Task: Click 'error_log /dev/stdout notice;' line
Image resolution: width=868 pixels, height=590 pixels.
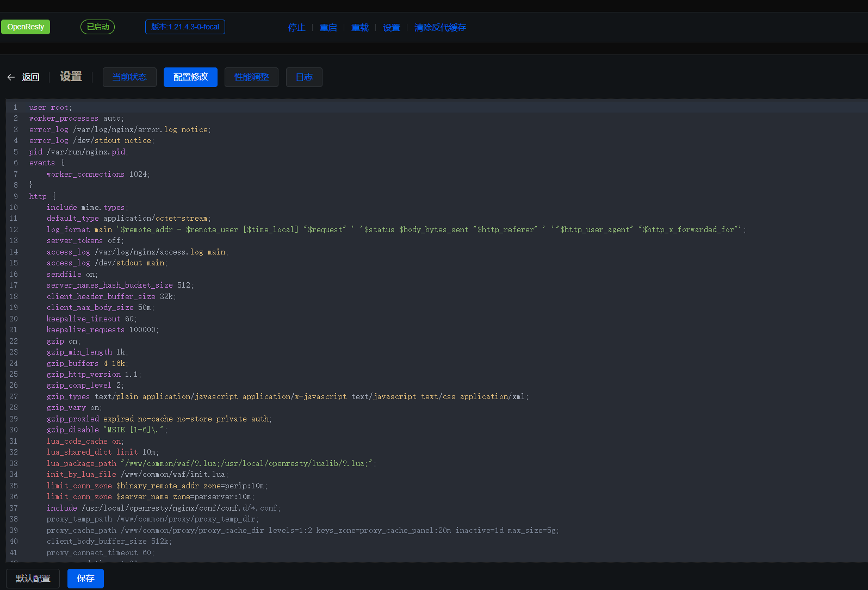Action: (92, 140)
